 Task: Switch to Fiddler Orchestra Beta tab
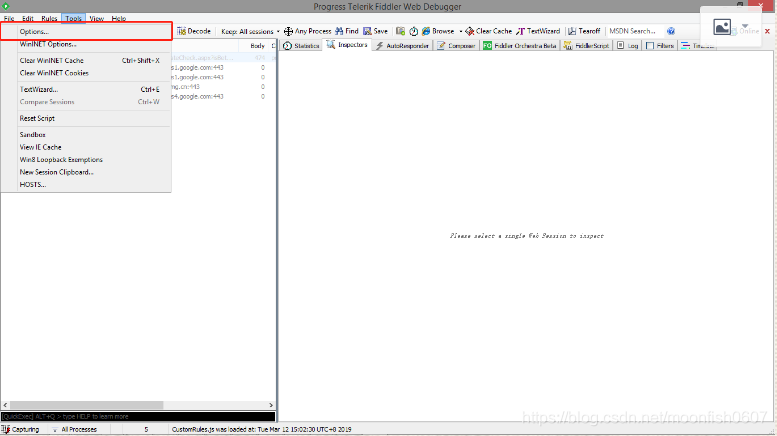pyautogui.click(x=520, y=46)
